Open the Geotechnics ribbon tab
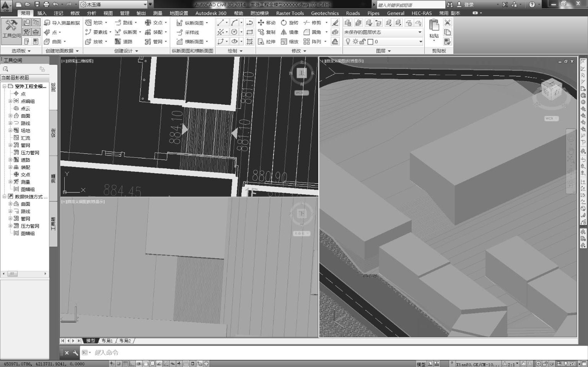Screen dimensions: 588x367 pyautogui.click(x=325, y=13)
